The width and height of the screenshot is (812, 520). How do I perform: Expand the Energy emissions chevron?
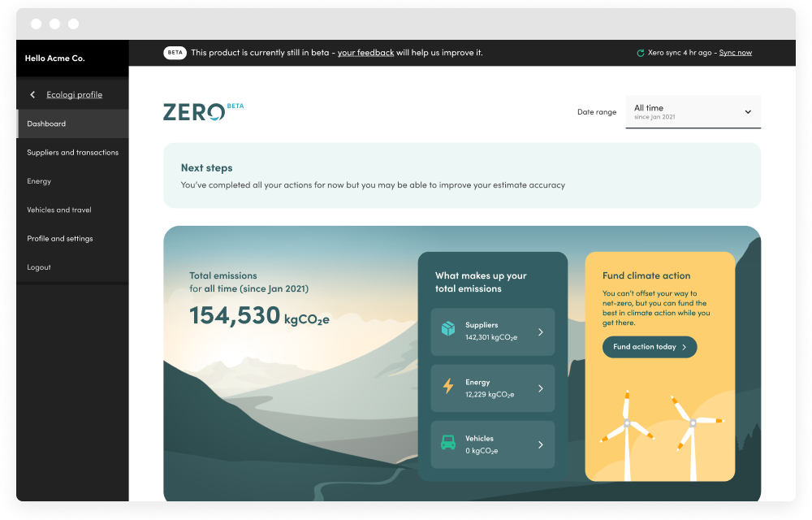541,388
